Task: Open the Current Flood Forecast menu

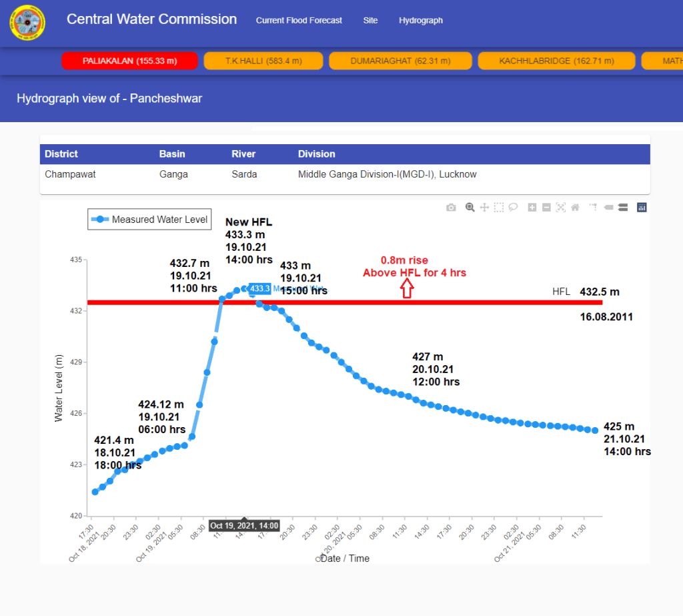Action: click(x=299, y=21)
